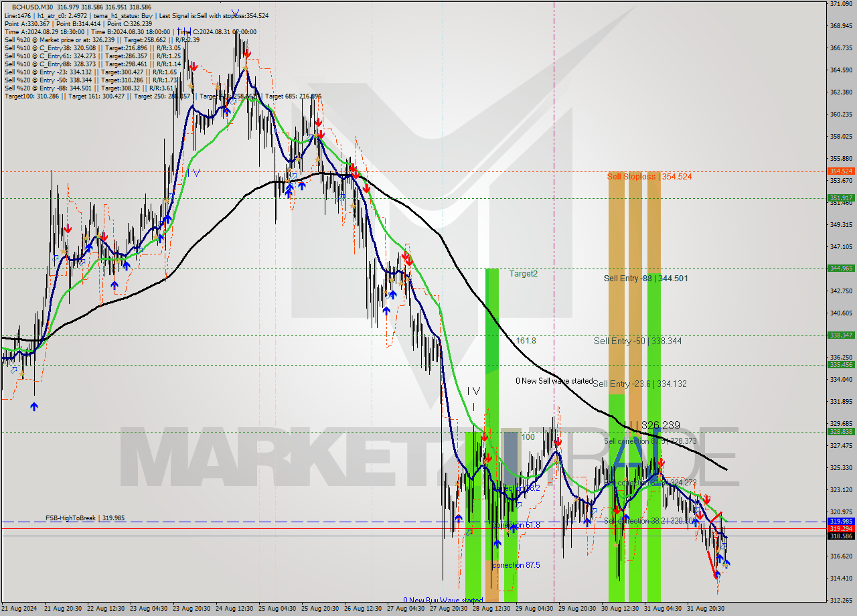Click the 366.735 price axis value
857x616 pixels.
841,48
